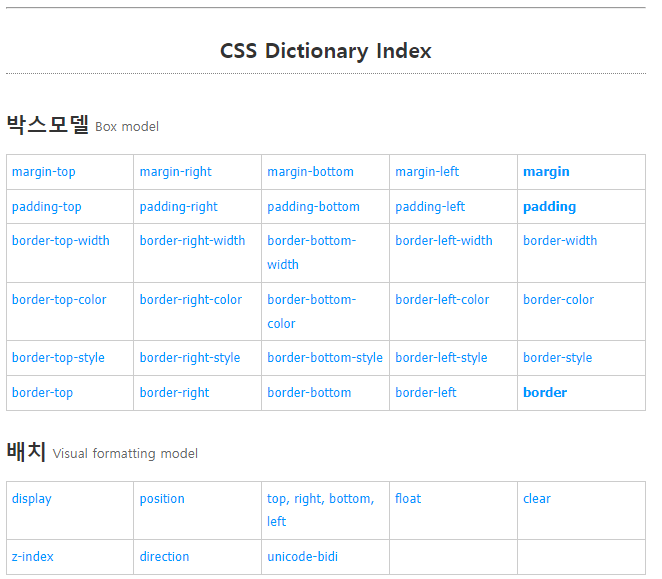Open the z-index link
Screen dimensions: 662x579
33,557
